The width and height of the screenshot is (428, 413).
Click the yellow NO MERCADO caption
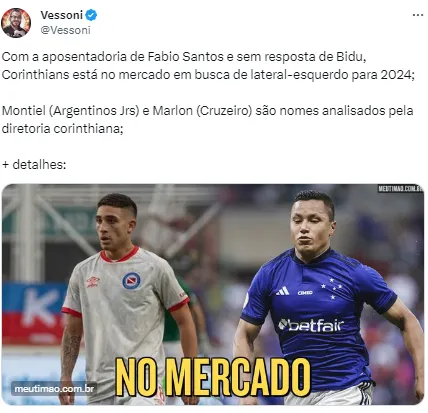tap(213, 378)
